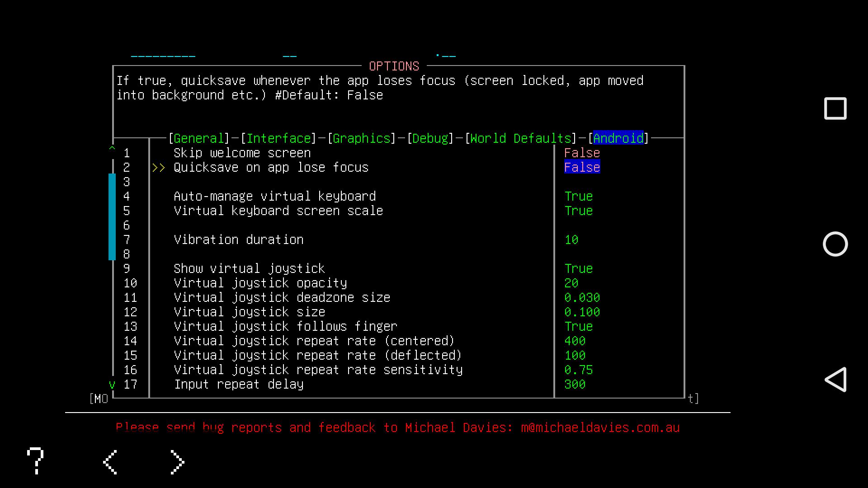The width and height of the screenshot is (868, 488).
Task: Click the m@michaeldavies.com.au email address
Action: pyautogui.click(x=600, y=428)
